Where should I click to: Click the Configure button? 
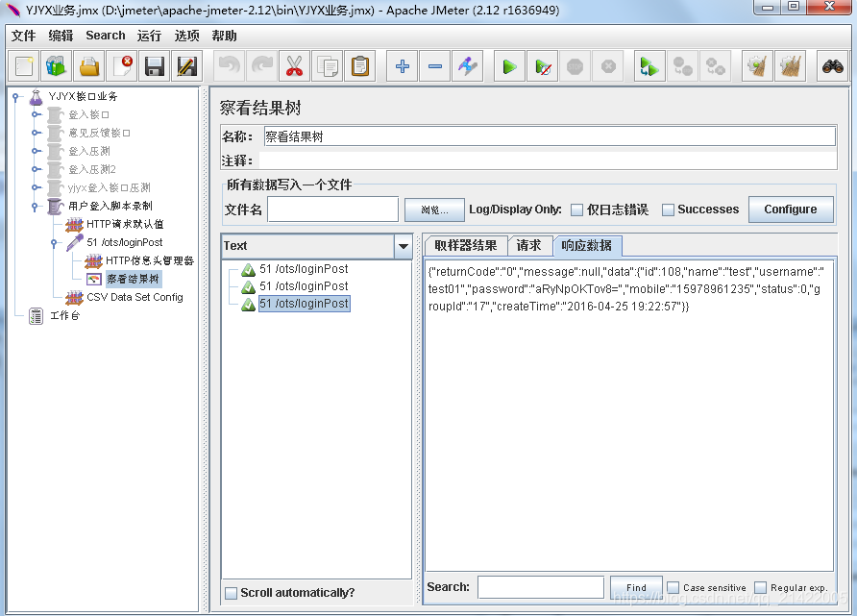tap(791, 209)
